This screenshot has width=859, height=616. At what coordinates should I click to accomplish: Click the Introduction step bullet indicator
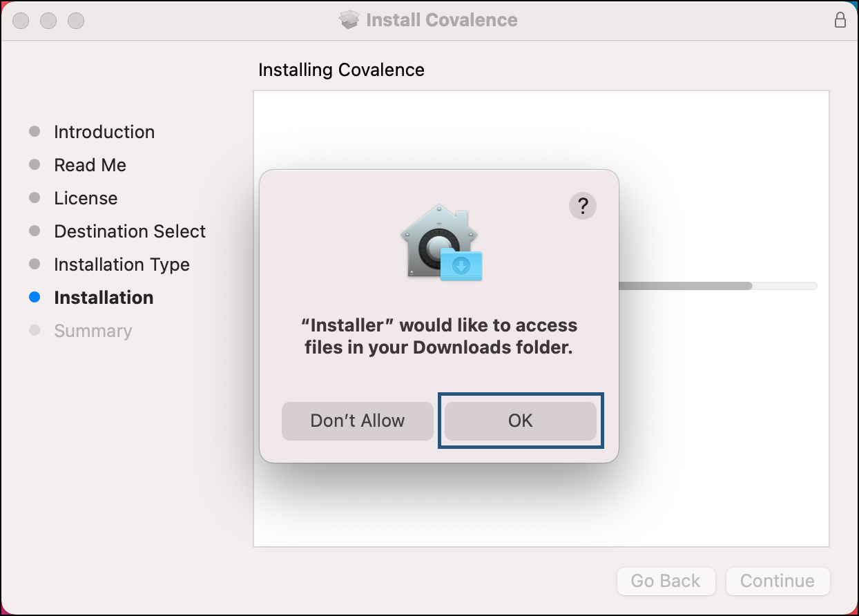pyautogui.click(x=35, y=131)
